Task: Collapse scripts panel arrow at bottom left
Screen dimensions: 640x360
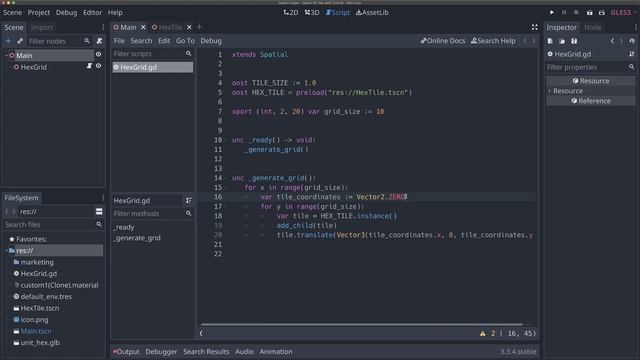Action: 201,333
